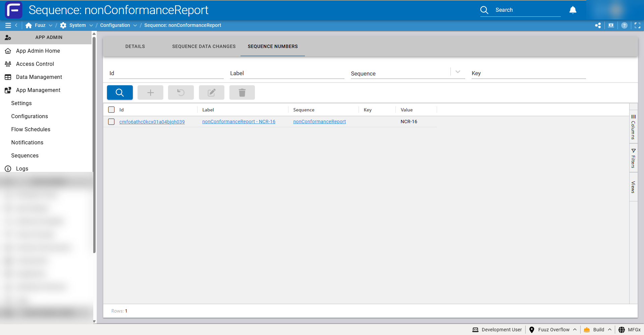
Task: Open the Fuuz Overflow location menu
Action: [553, 330]
